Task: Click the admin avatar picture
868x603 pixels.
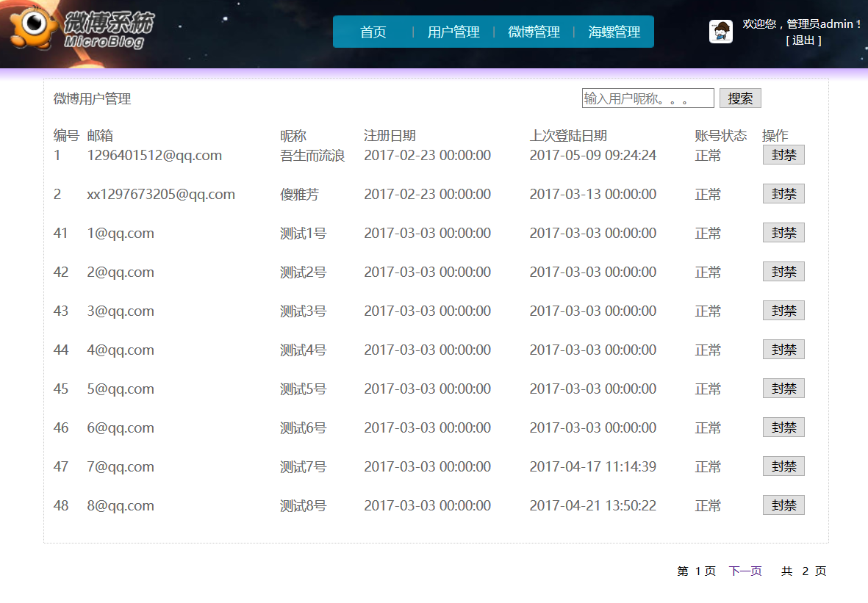Action: (x=721, y=31)
